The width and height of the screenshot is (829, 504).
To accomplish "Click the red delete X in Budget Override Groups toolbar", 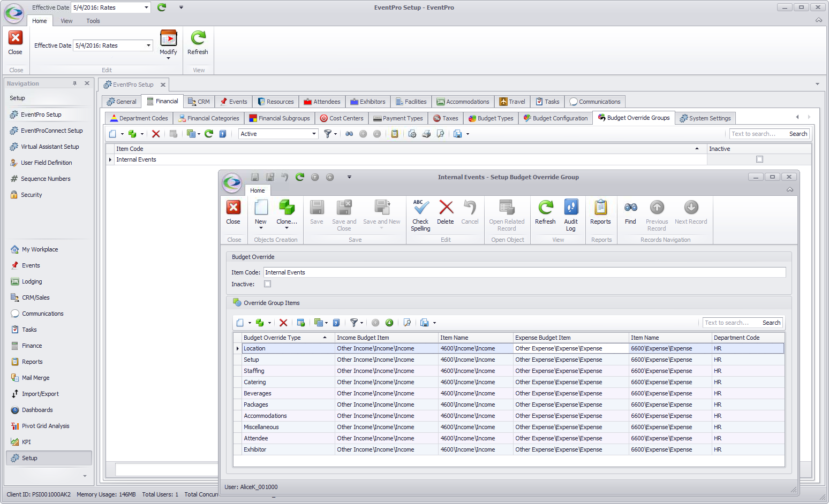I will 156,134.
